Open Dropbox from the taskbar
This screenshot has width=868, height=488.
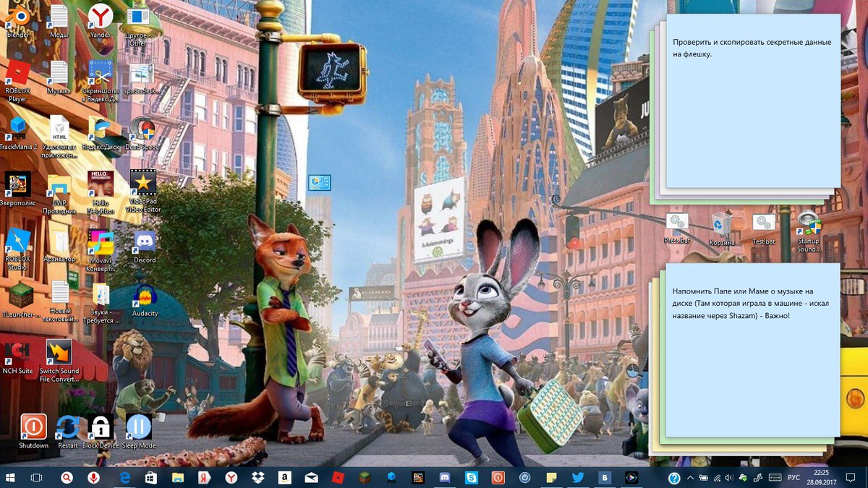click(258, 477)
